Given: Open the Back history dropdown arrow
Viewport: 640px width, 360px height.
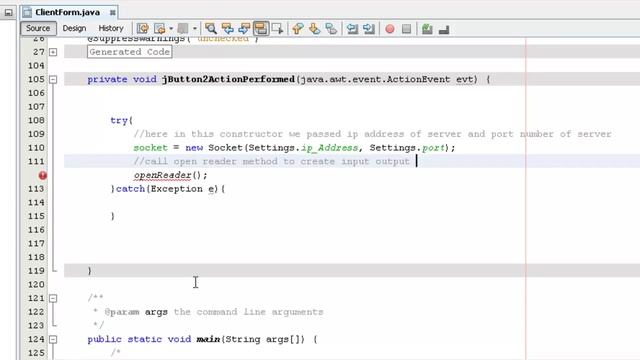Looking at the screenshot, I should (x=171, y=29).
